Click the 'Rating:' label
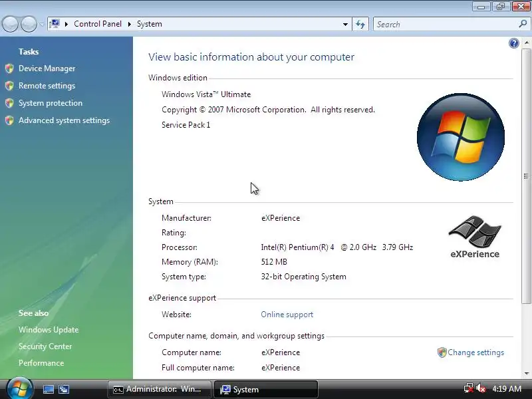The width and height of the screenshot is (532, 399). (x=174, y=233)
